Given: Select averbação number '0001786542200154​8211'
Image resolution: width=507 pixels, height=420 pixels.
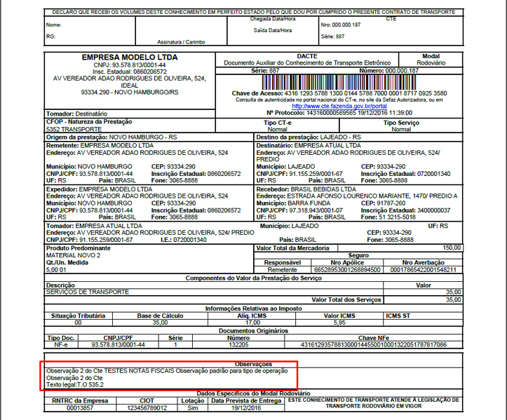Looking at the screenshot, I should (x=424, y=270).
